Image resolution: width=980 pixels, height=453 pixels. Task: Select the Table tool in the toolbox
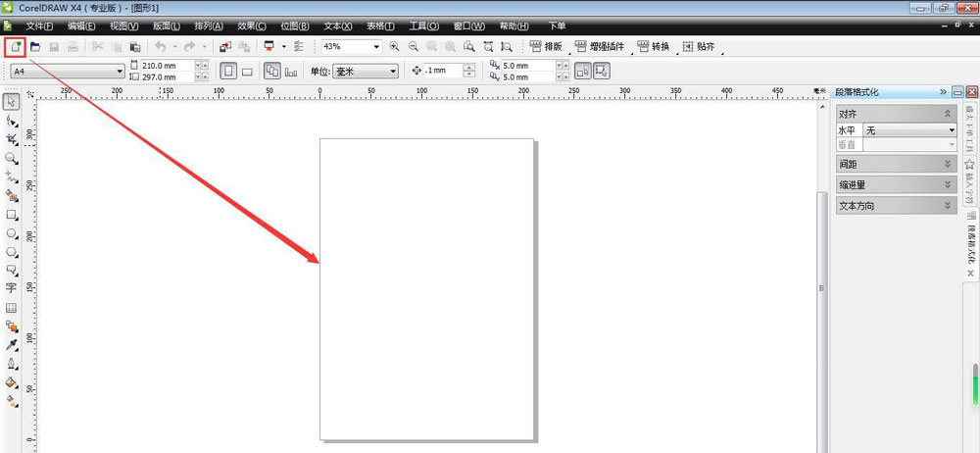(x=12, y=308)
